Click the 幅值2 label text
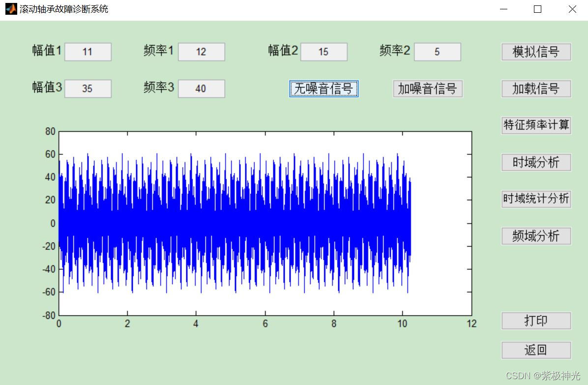Image resolution: width=588 pixels, height=385 pixels. 283,51
